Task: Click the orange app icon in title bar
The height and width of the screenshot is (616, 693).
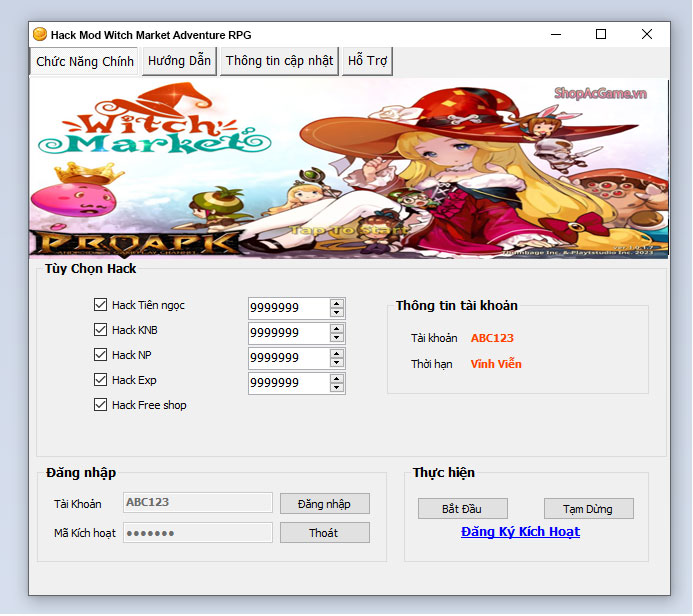Action: click(40, 34)
